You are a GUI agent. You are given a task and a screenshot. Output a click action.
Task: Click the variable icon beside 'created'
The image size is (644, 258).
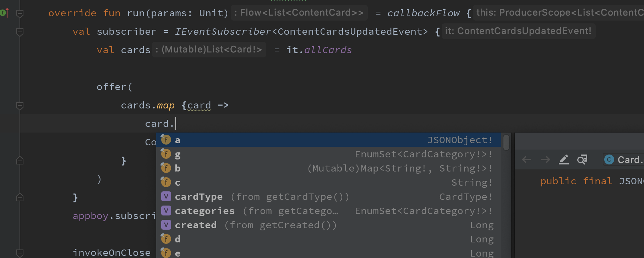pos(165,225)
